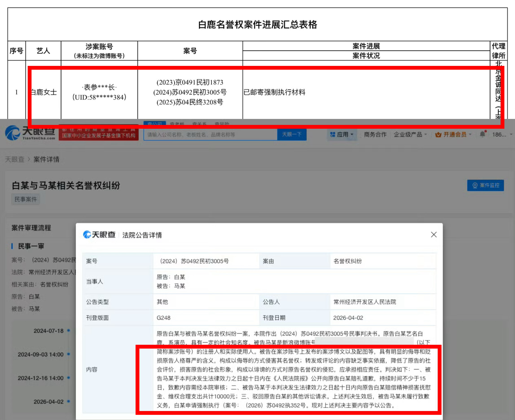Open the notification bell
This screenshot has width=515, height=420.
(x=482, y=134)
